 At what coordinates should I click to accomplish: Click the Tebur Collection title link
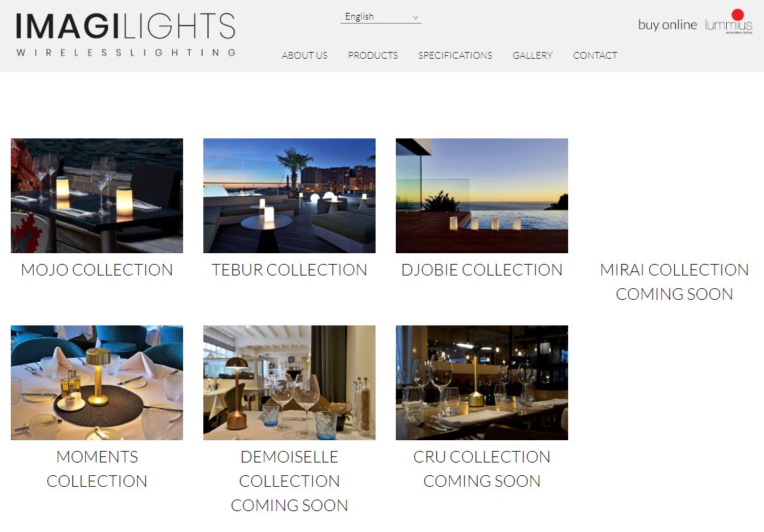click(289, 270)
